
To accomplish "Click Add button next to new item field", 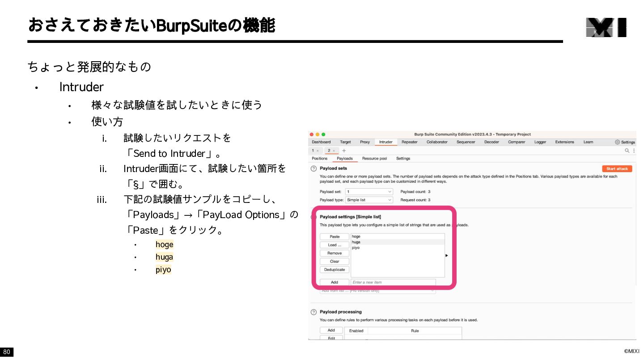I will tap(335, 282).
